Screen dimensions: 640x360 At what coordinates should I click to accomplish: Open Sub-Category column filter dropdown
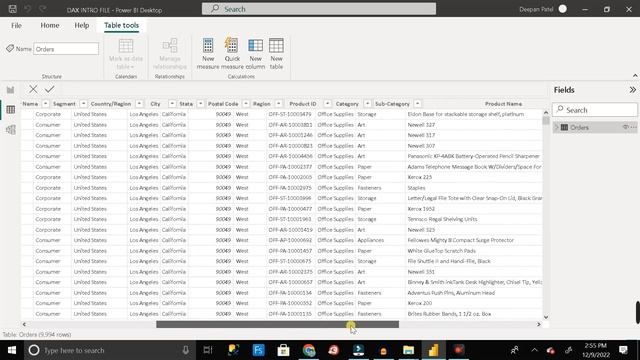point(417,104)
